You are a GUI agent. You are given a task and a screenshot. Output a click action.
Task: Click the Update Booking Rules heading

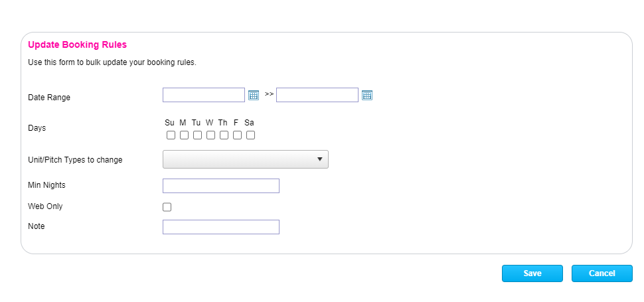coord(77,45)
